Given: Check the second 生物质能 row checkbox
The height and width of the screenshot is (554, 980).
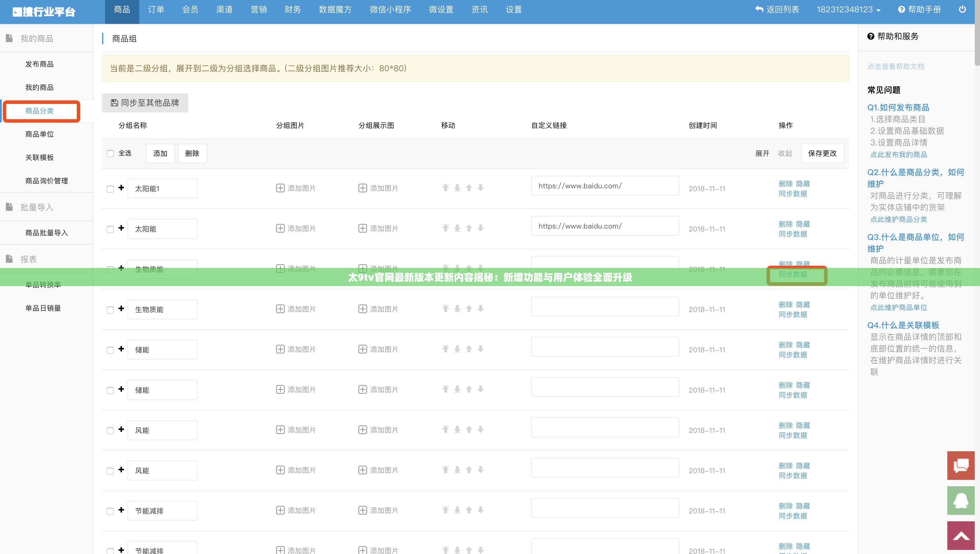Looking at the screenshot, I should pyautogui.click(x=110, y=310).
